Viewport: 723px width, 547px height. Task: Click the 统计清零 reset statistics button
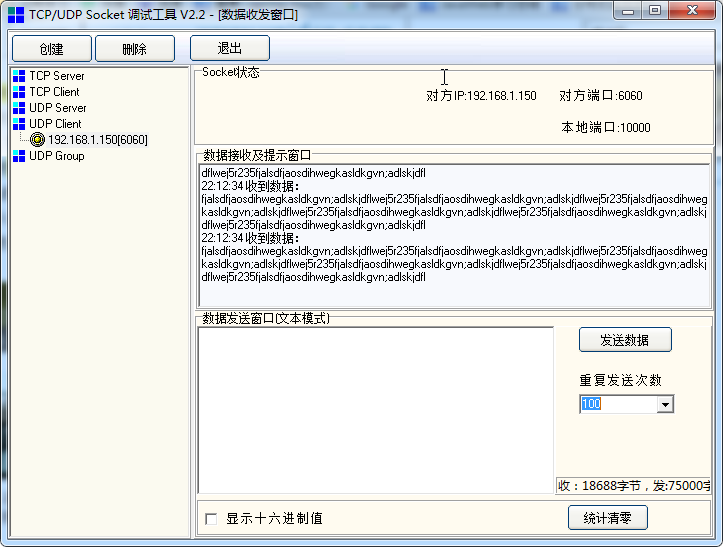[607, 518]
